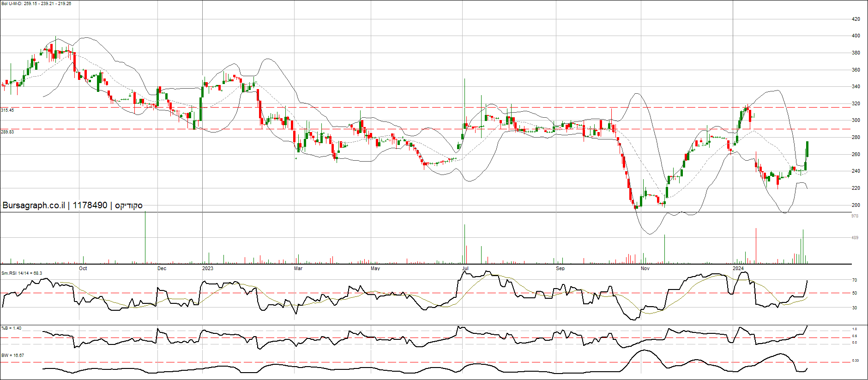868x380 pixels.
Task: Select the Mar label on time axis
Action: click(298, 268)
